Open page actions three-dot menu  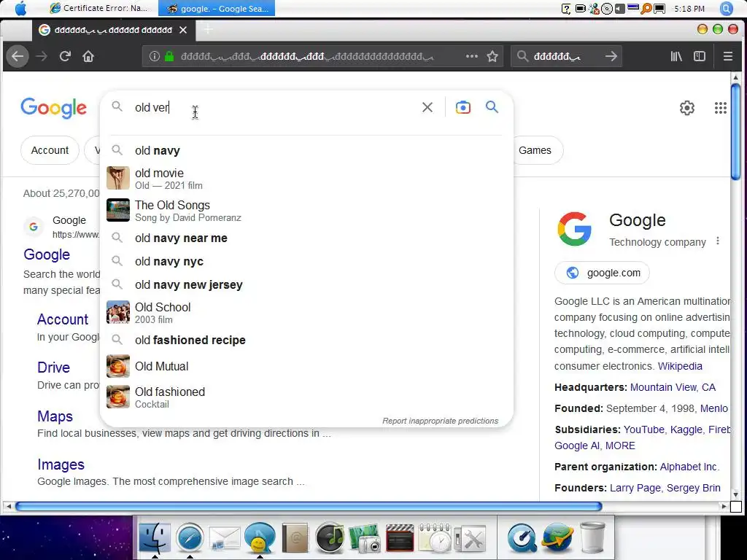(x=472, y=56)
